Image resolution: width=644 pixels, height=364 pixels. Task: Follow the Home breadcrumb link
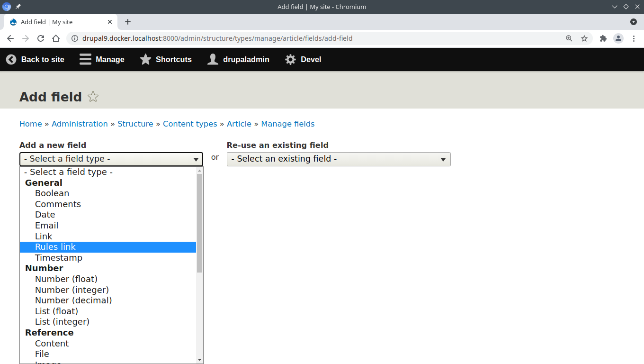pyautogui.click(x=31, y=124)
